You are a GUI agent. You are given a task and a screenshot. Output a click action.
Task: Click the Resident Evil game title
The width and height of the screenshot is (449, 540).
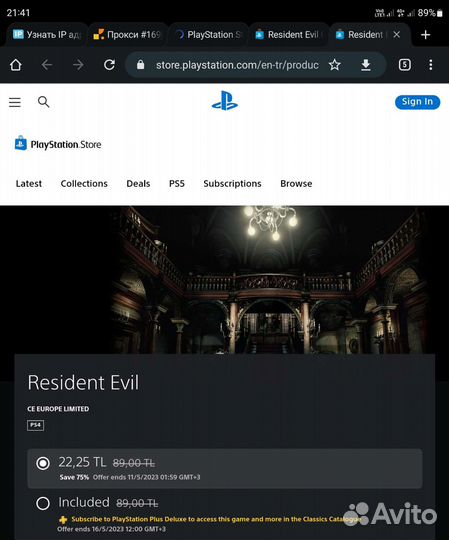[83, 383]
